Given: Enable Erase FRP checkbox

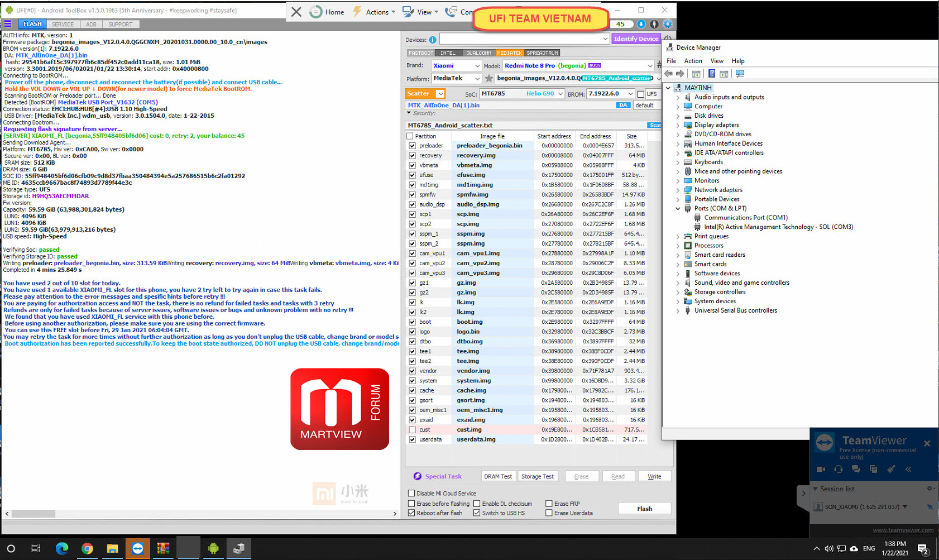Looking at the screenshot, I should coord(549,504).
